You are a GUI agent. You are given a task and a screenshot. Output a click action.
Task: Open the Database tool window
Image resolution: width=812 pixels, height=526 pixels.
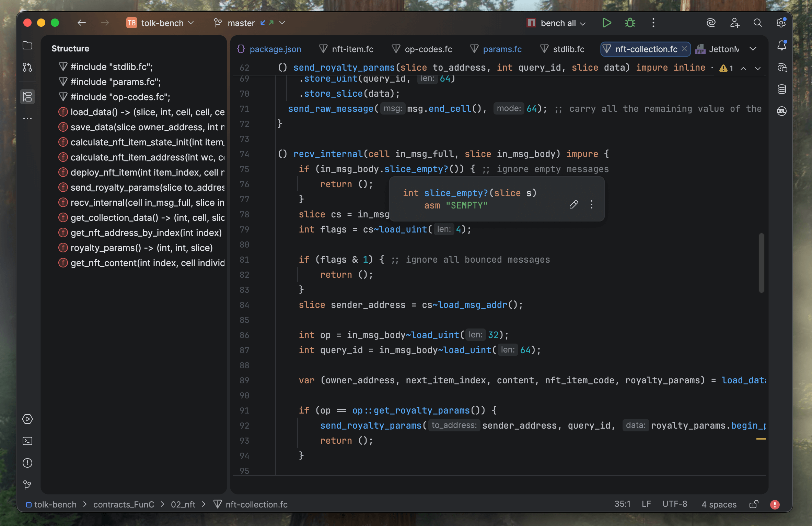click(x=781, y=89)
